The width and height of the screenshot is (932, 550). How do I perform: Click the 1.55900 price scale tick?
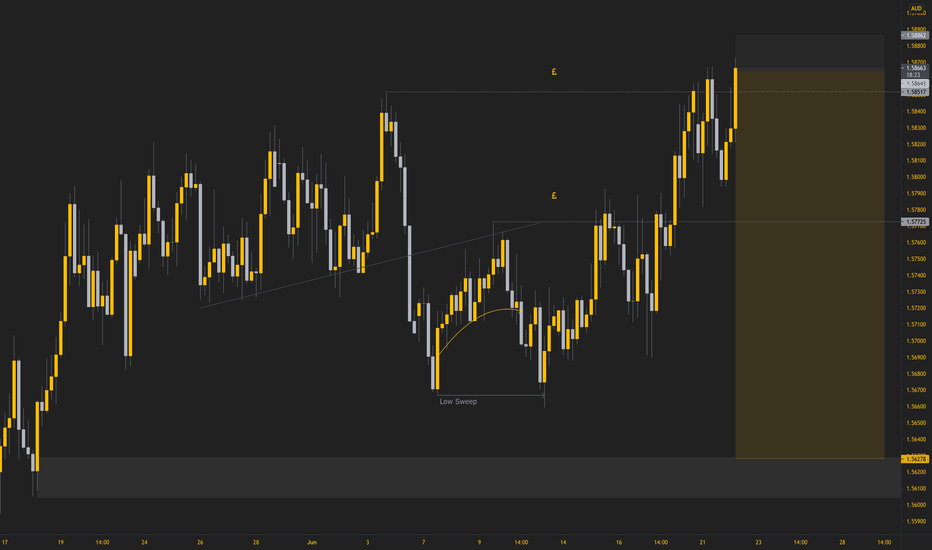click(916, 521)
